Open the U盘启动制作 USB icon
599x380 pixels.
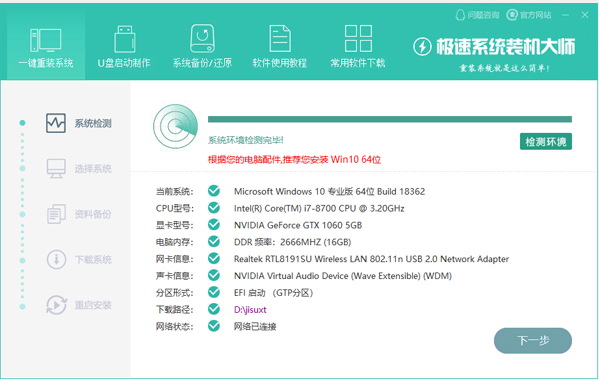[x=125, y=39]
